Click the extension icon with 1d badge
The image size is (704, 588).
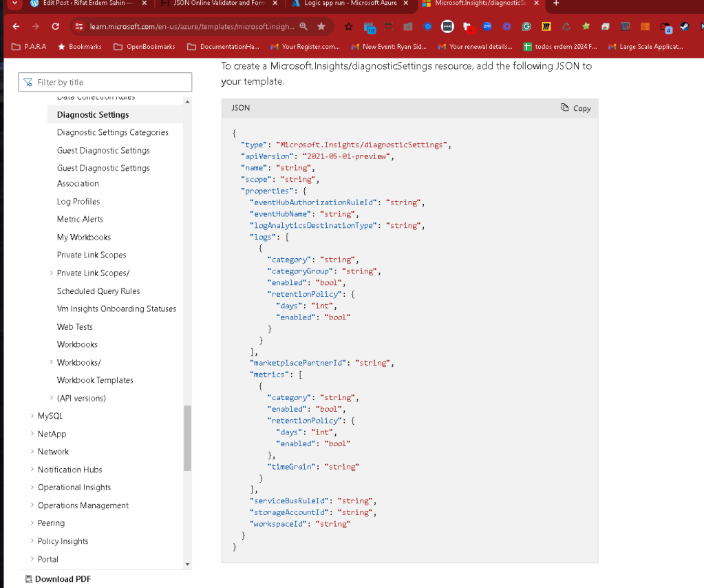click(370, 28)
